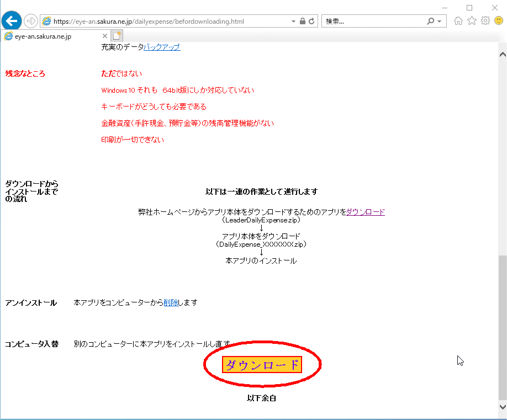Click the 以下余白 text
The height and width of the screenshot is (420, 507).
pyautogui.click(x=261, y=398)
